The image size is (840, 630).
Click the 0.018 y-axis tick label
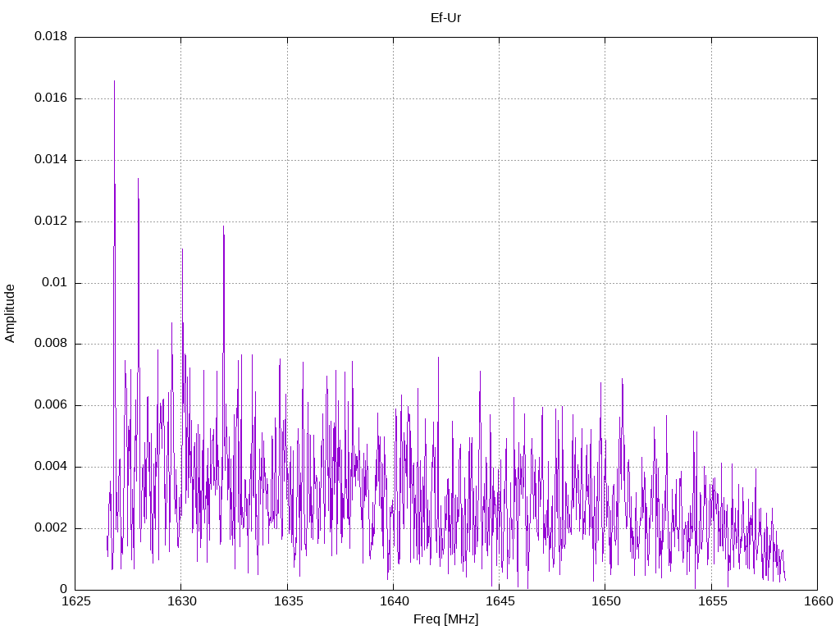tap(51, 36)
